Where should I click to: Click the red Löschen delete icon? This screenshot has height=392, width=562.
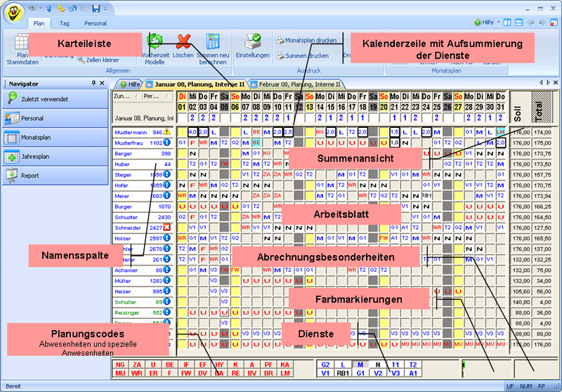[x=183, y=42]
